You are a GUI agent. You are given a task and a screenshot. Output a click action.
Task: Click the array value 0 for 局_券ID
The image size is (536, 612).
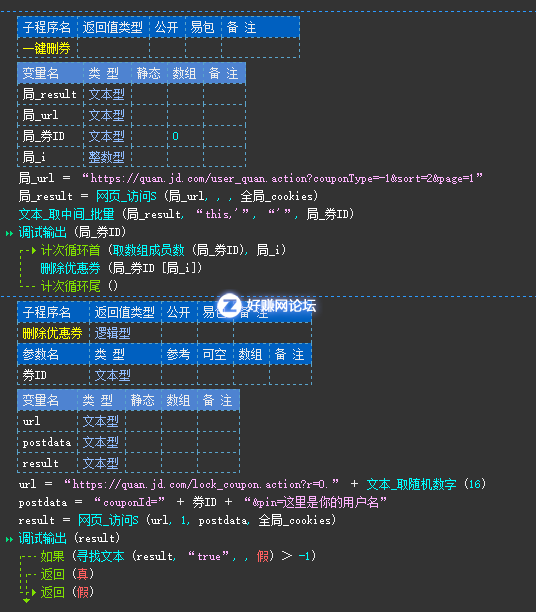coord(175,136)
